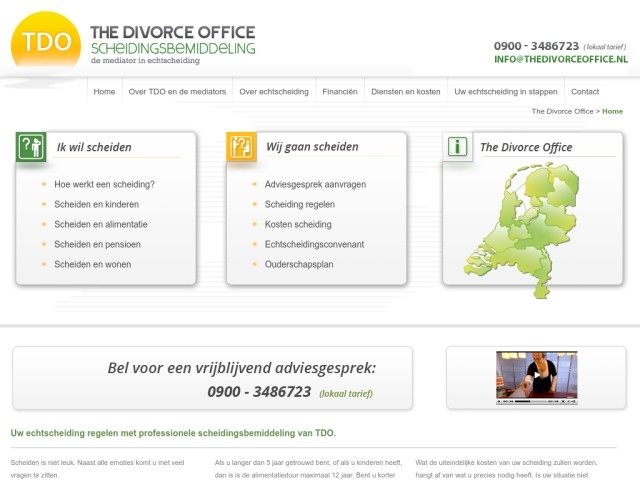Click 'The Divorce Office' breadcrumb link

[x=562, y=112]
